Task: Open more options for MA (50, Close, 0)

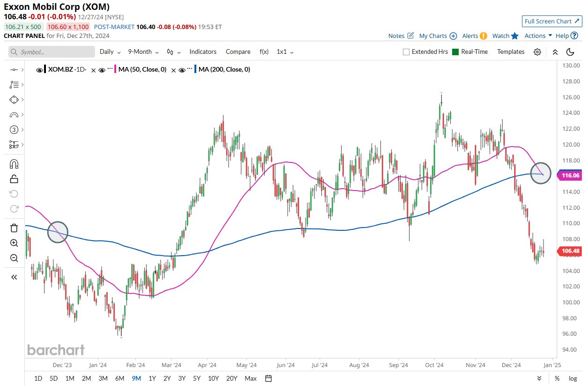Action: pos(111,69)
